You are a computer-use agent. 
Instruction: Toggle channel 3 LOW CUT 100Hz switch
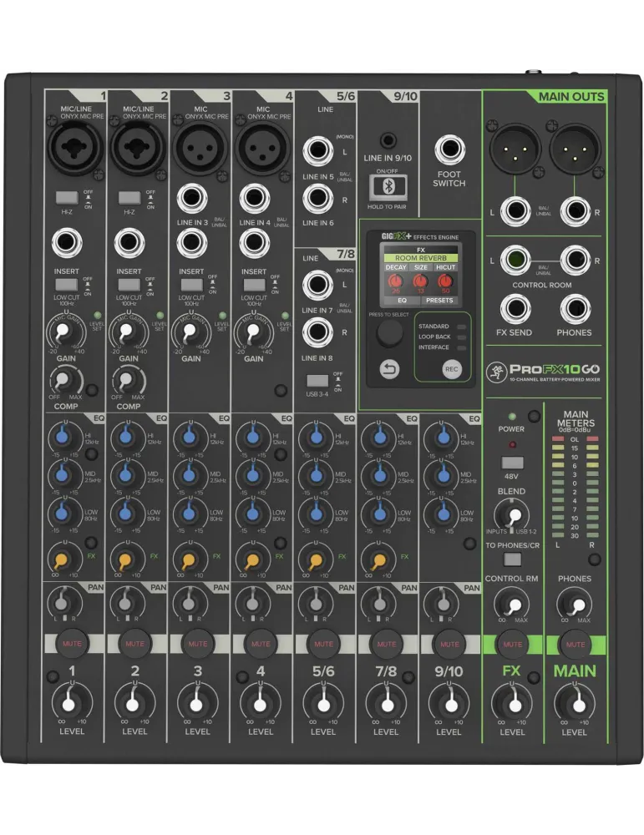click(x=192, y=285)
